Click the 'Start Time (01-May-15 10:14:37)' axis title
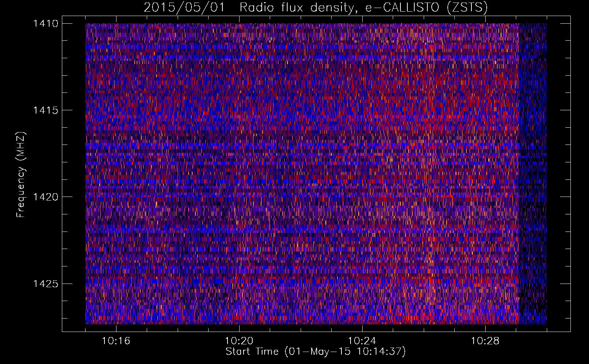The height and width of the screenshot is (364, 589). click(316, 352)
